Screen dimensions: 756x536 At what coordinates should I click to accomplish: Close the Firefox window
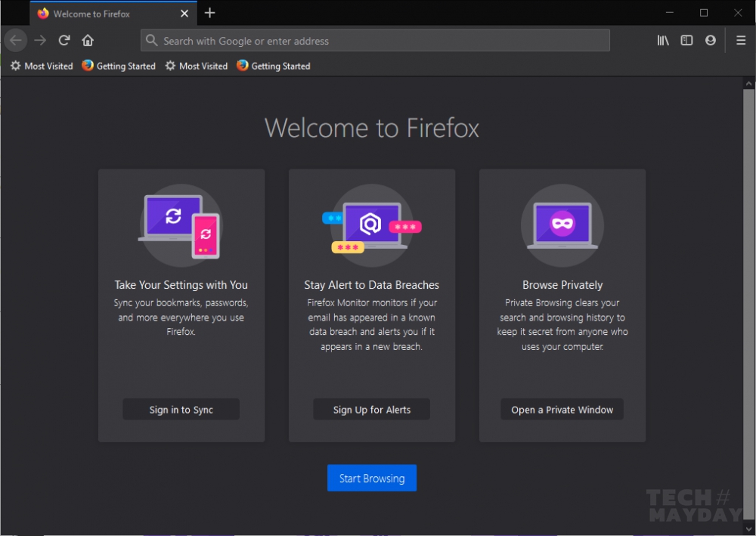[x=738, y=13]
